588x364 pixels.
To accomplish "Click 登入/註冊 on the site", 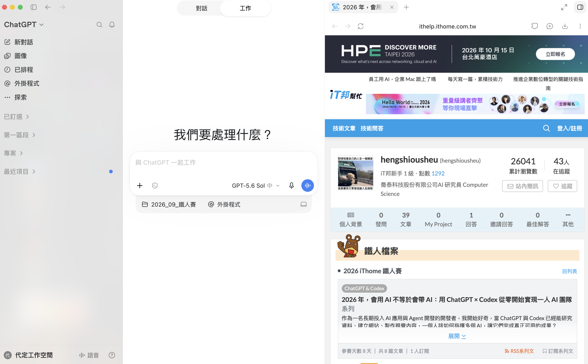I will tap(569, 128).
